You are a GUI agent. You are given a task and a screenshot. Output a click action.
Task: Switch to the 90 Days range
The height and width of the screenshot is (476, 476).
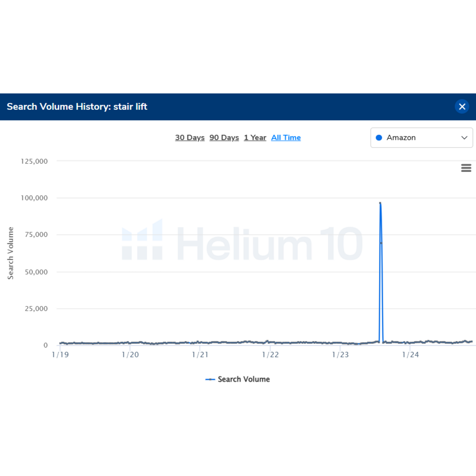pos(224,138)
